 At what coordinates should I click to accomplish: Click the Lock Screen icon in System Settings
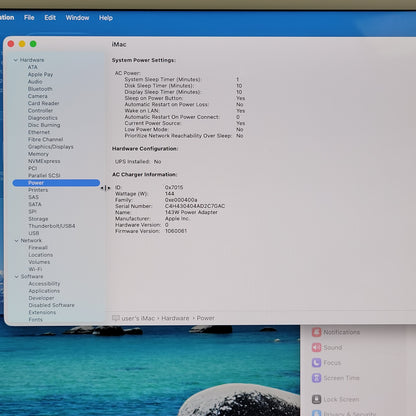click(316, 399)
